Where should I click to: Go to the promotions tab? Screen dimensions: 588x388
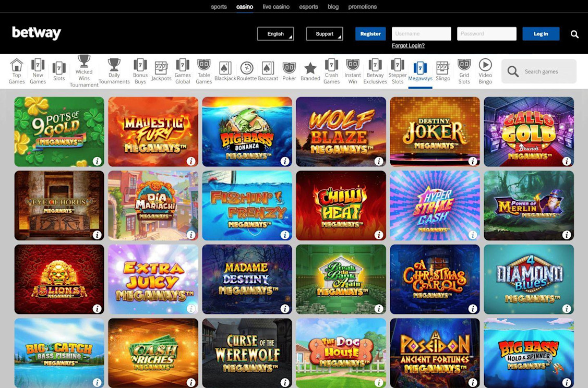pyautogui.click(x=362, y=7)
